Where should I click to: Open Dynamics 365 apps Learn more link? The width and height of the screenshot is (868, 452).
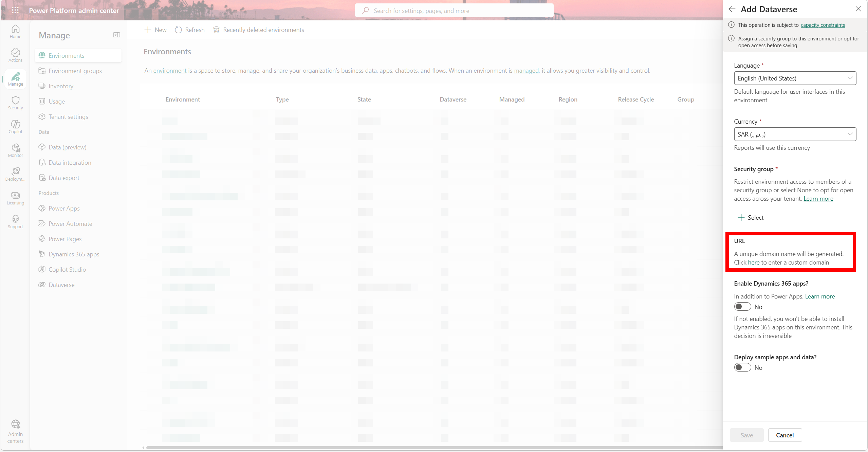pos(820,296)
